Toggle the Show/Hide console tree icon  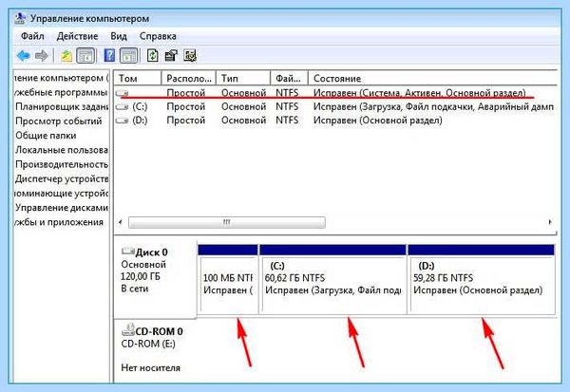[85, 56]
